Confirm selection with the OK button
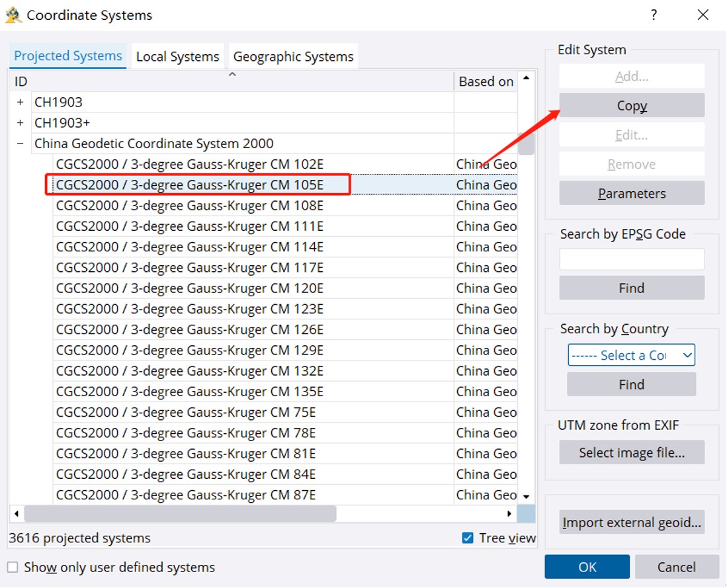 (x=587, y=567)
